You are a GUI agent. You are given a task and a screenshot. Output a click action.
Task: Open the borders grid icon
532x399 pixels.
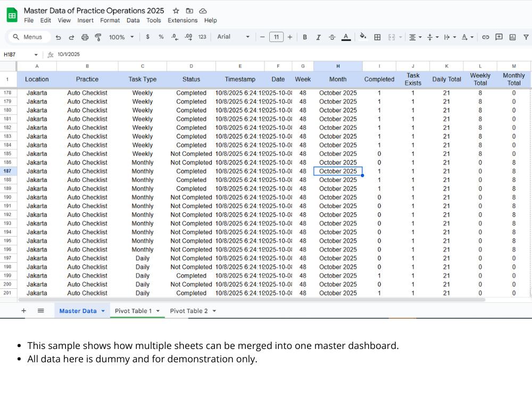[377, 37]
